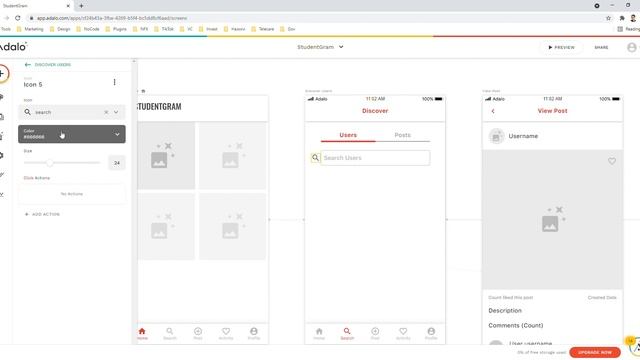Adjust the icon Size slider handle

point(49,163)
